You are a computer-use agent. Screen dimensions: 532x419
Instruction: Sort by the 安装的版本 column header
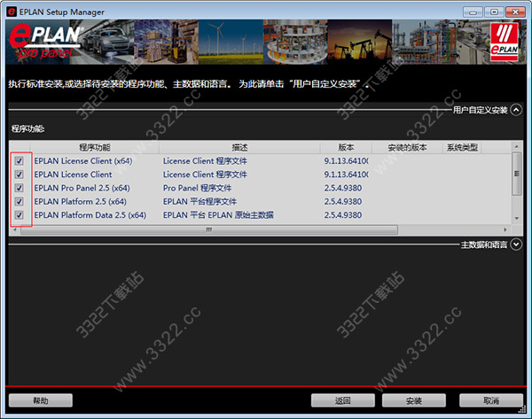(x=408, y=147)
